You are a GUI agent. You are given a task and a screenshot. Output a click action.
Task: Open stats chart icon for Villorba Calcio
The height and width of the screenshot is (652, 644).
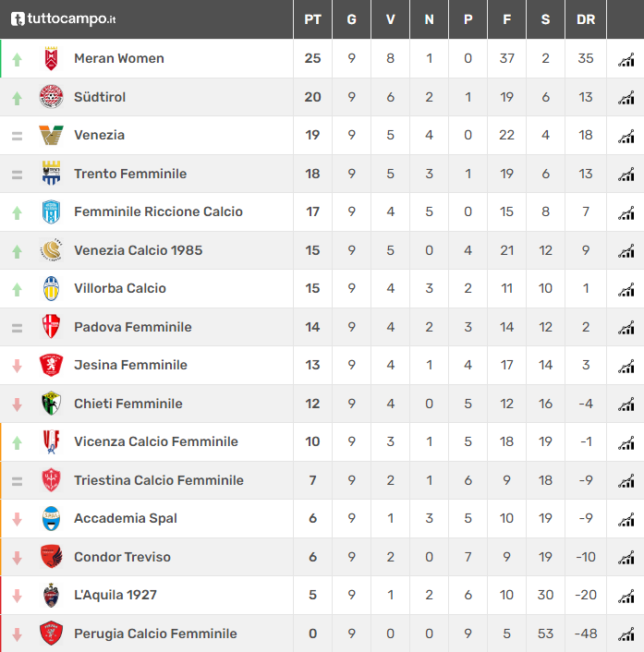tap(626, 289)
